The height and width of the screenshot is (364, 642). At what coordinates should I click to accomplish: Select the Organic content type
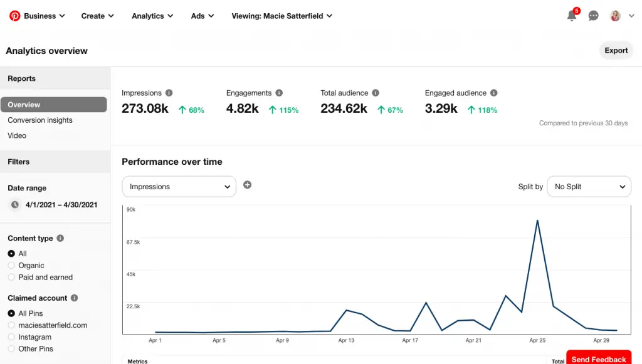(x=11, y=266)
